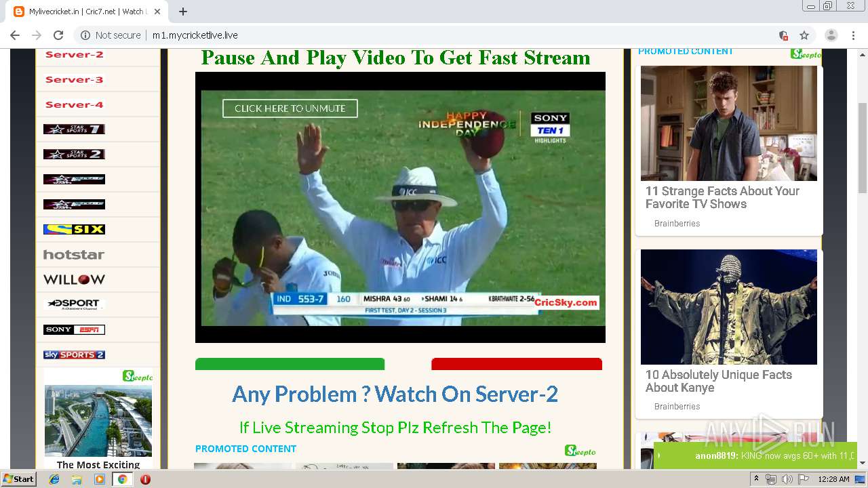The width and height of the screenshot is (868, 488).
Task: Click the network tray icon
Action: coord(771,479)
